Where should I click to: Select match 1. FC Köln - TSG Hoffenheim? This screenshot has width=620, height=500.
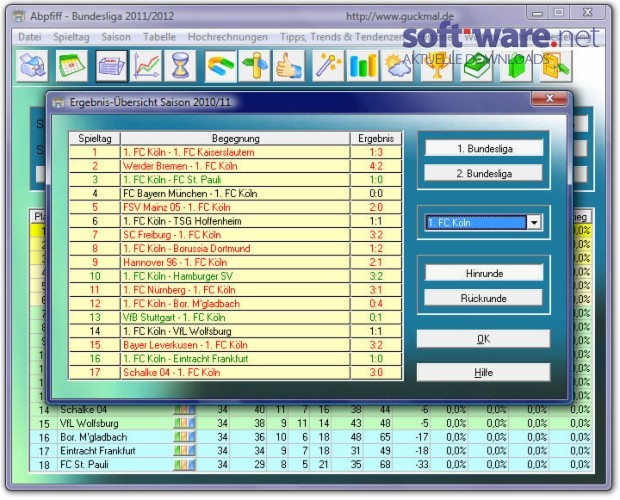tap(236, 221)
